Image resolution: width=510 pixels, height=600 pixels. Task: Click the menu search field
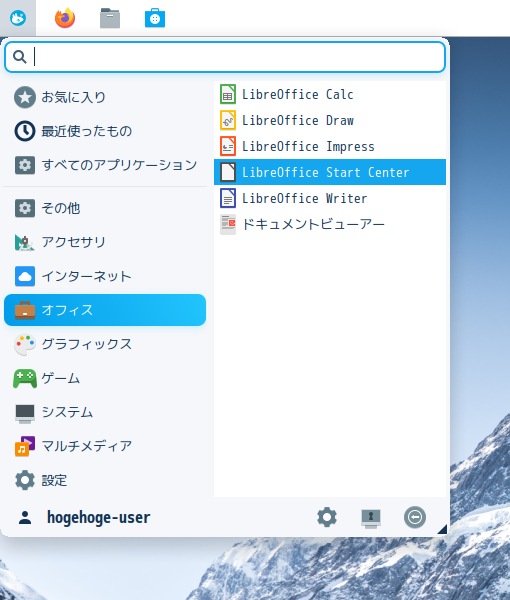pyautogui.click(x=225, y=57)
